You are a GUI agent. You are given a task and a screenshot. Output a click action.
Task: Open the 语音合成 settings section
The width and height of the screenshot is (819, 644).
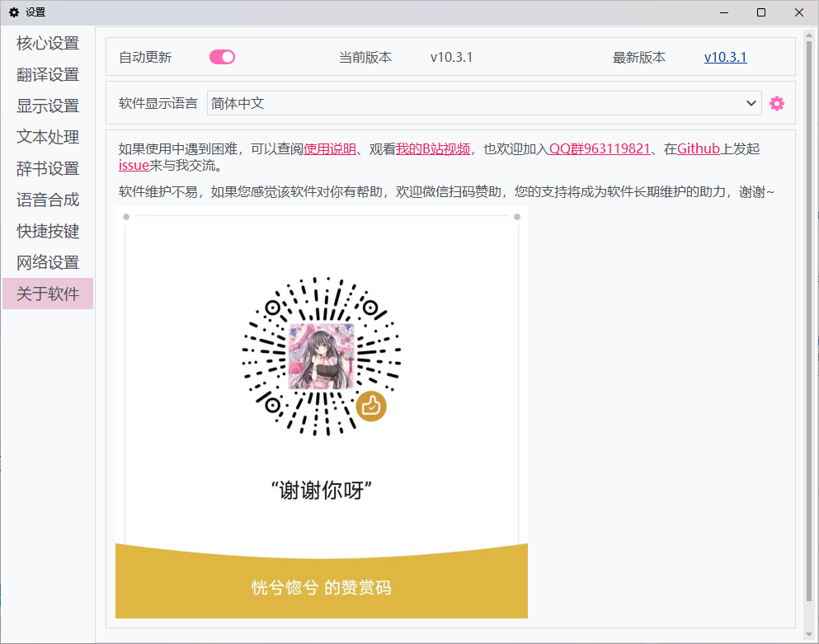(46, 200)
